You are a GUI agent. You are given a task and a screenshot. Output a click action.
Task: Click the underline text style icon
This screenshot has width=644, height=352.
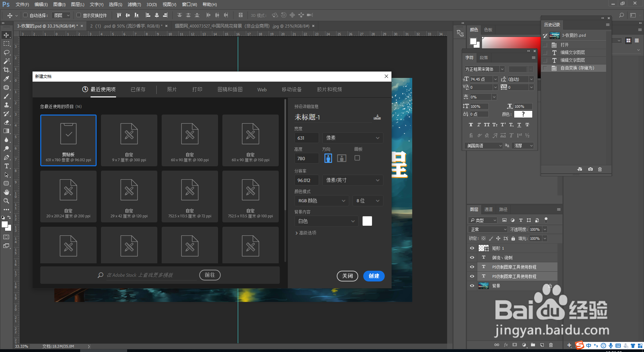[519, 125]
